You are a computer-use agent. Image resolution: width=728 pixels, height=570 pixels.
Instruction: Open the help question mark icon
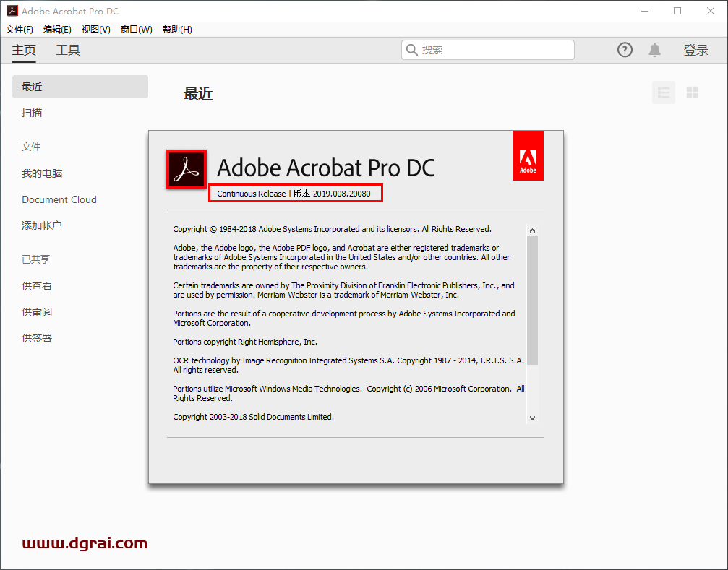tap(625, 50)
